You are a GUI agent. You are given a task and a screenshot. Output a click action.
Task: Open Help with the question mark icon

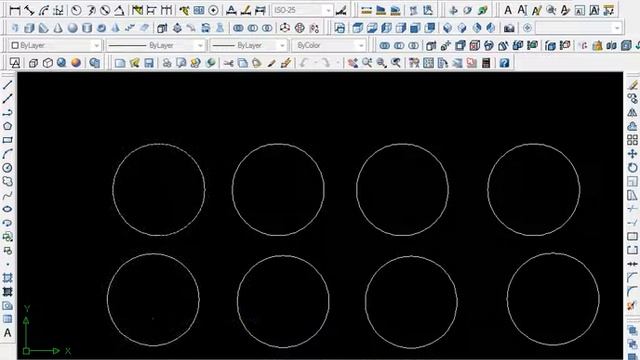click(x=504, y=63)
